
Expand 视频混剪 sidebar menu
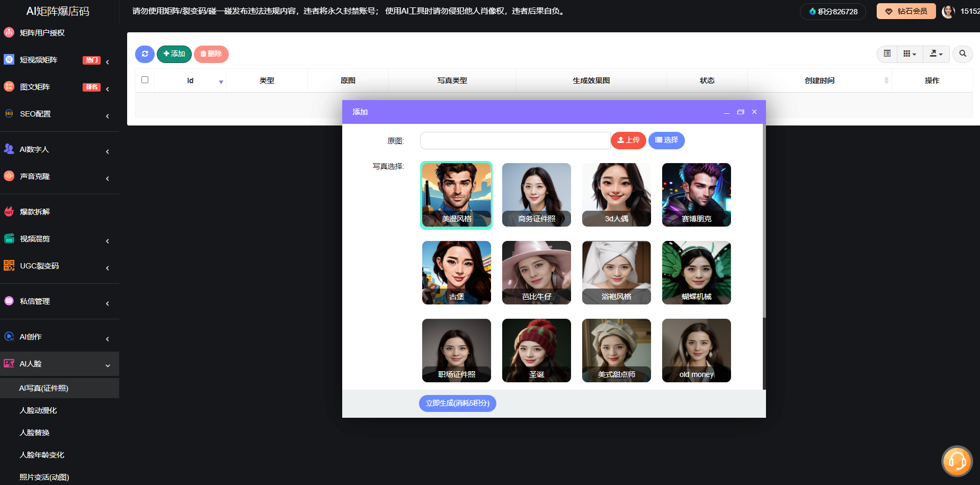59,239
